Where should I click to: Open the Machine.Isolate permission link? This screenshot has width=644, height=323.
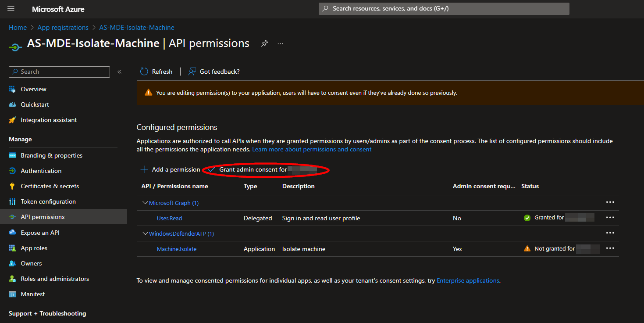[x=177, y=249]
